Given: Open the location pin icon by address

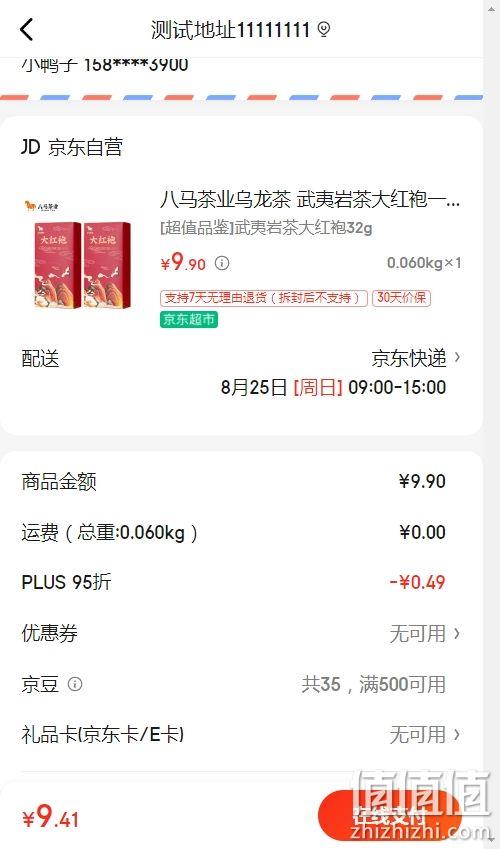Looking at the screenshot, I should (323, 29).
